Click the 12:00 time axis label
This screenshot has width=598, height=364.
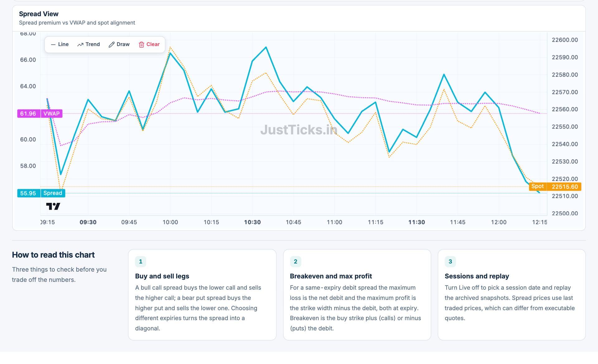pyautogui.click(x=499, y=222)
